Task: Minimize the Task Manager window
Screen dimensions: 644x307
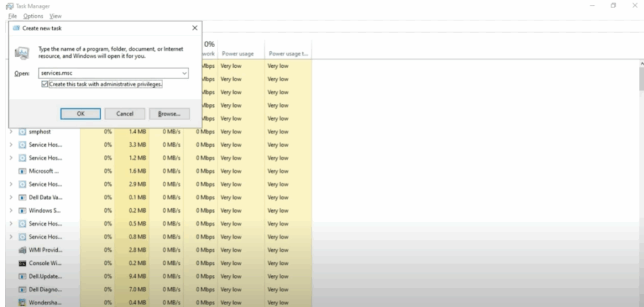Action: click(x=592, y=5)
